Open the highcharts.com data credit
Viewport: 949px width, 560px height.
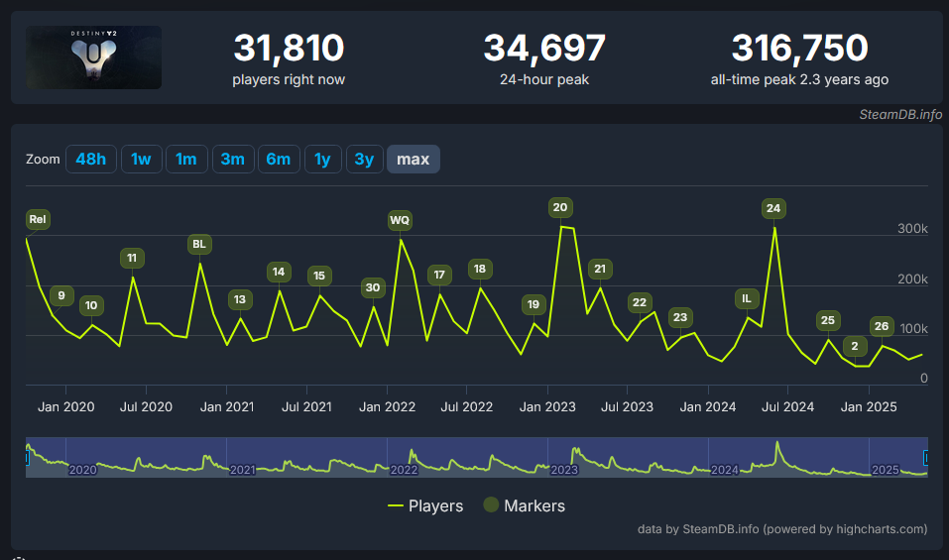[782, 529]
